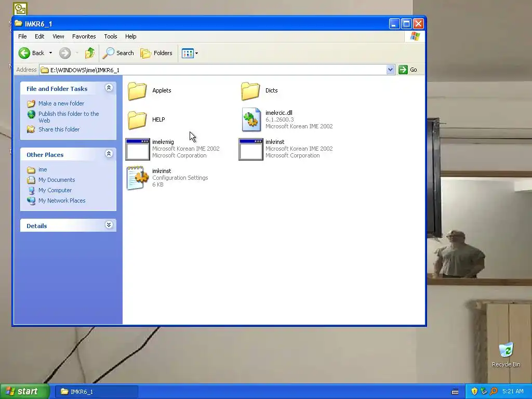Open My Computer link

[55, 190]
